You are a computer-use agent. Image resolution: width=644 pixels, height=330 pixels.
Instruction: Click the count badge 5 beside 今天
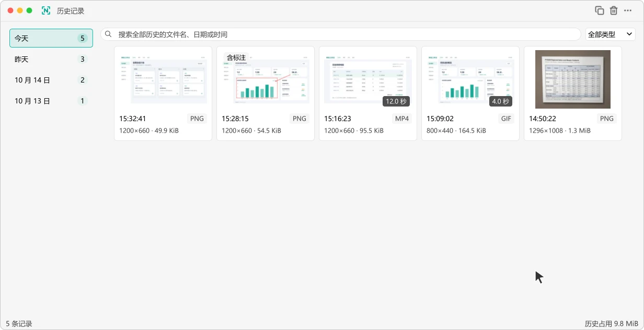tap(82, 38)
